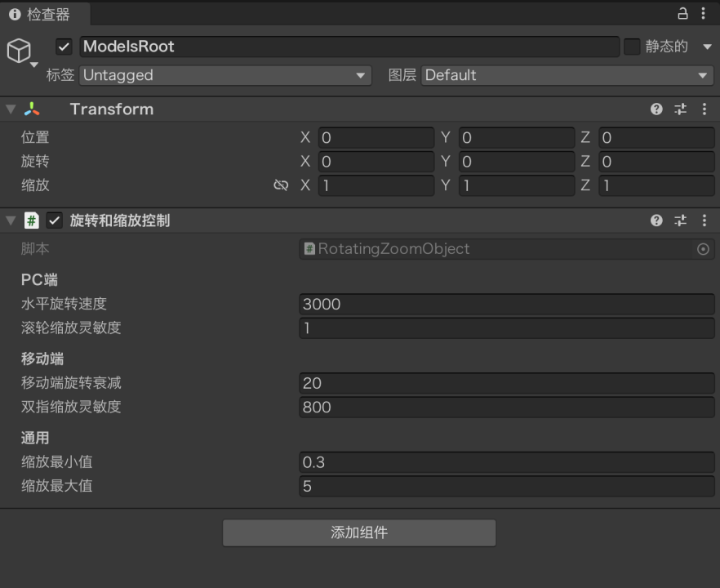Click the 位置 position X field
Screen dimensions: 720x588
(376, 138)
